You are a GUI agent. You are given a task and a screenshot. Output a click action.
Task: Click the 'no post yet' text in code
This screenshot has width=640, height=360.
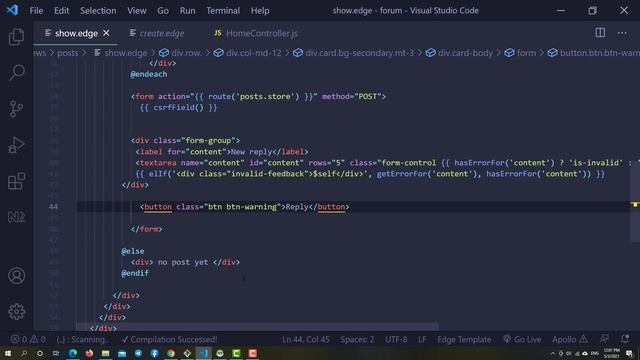(183, 262)
